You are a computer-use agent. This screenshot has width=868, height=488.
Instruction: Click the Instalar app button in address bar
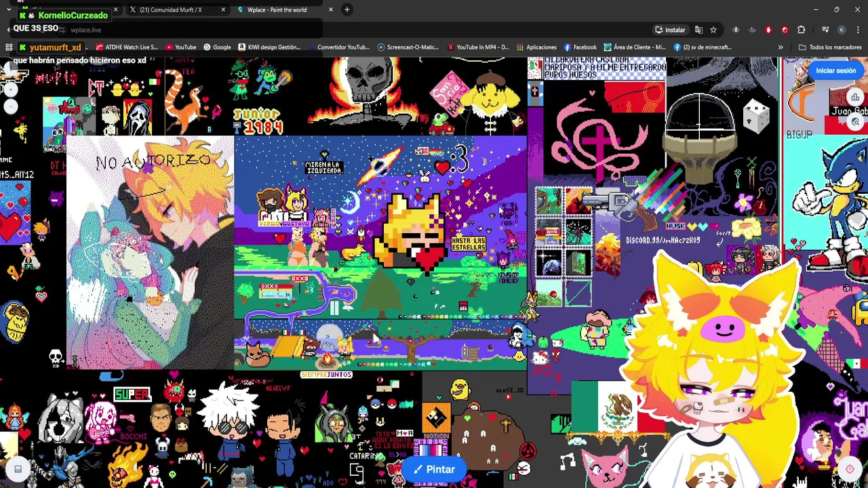[x=670, y=30]
